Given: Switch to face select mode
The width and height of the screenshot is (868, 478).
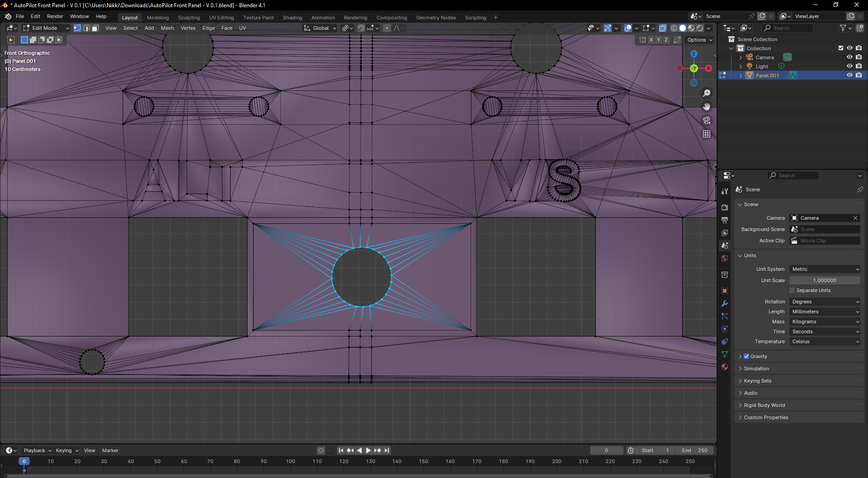Looking at the screenshot, I should coord(95,28).
